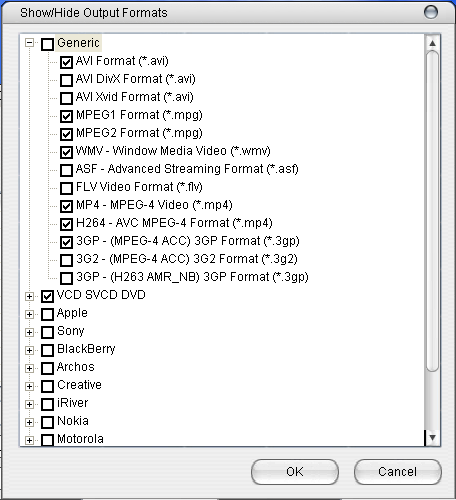Close dialog with round title bar button
The height and width of the screenshot is (500, 456).
431,12
